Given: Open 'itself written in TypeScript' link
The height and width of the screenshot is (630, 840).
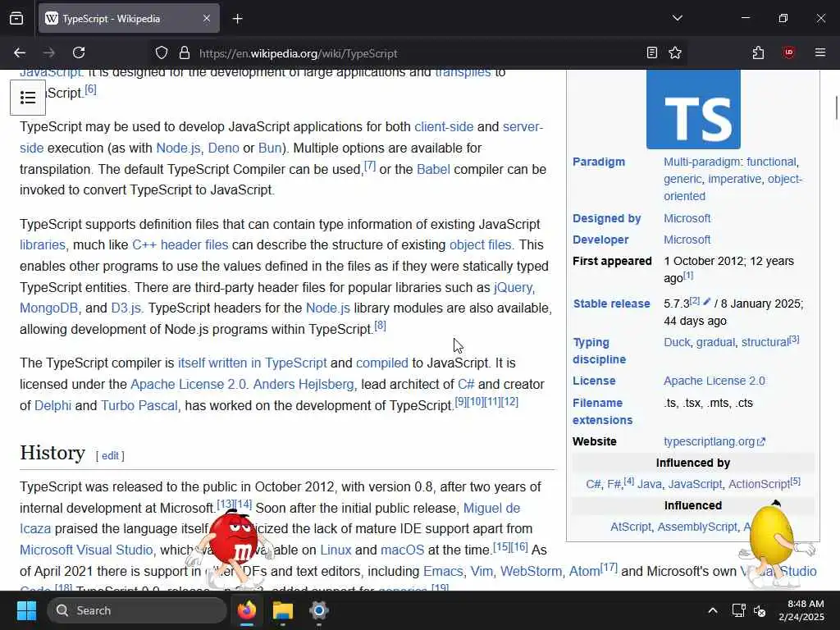Looking at the screenshot, I should (253, 363).
